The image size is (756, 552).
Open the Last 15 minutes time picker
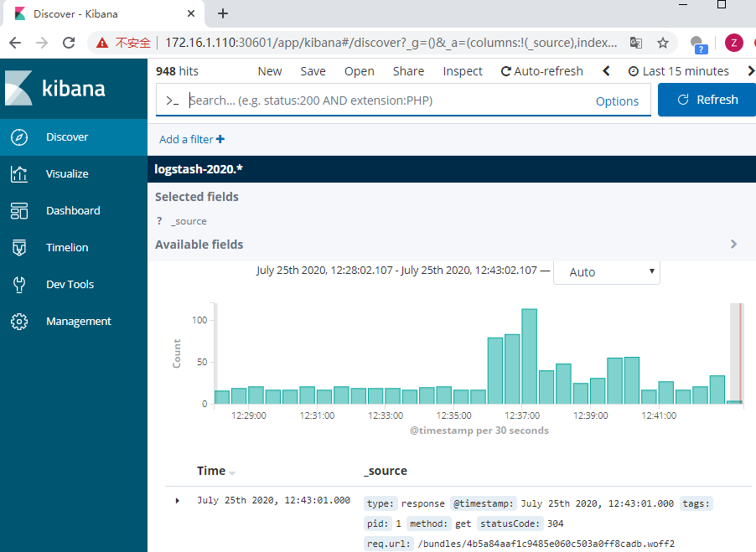coord(678,71)
